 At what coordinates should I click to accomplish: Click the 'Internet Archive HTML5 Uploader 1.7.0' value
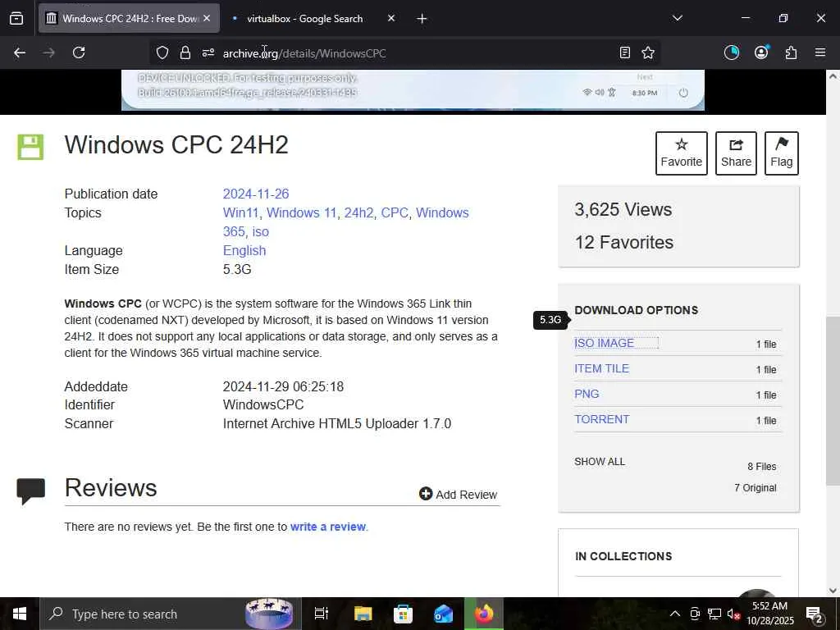[x=337, y=424]
